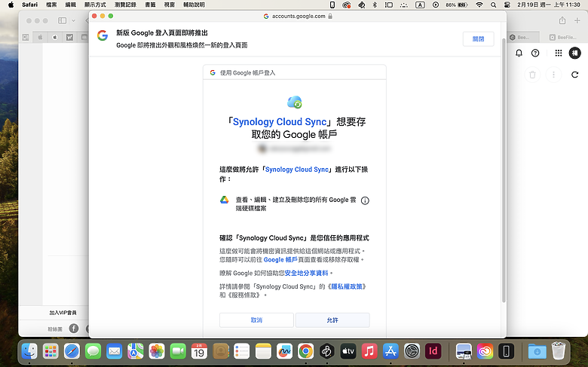Click the Spotlight search icon in menu bar
The width and height of the screenshot is (588, 367).
(x=494, y=5)
